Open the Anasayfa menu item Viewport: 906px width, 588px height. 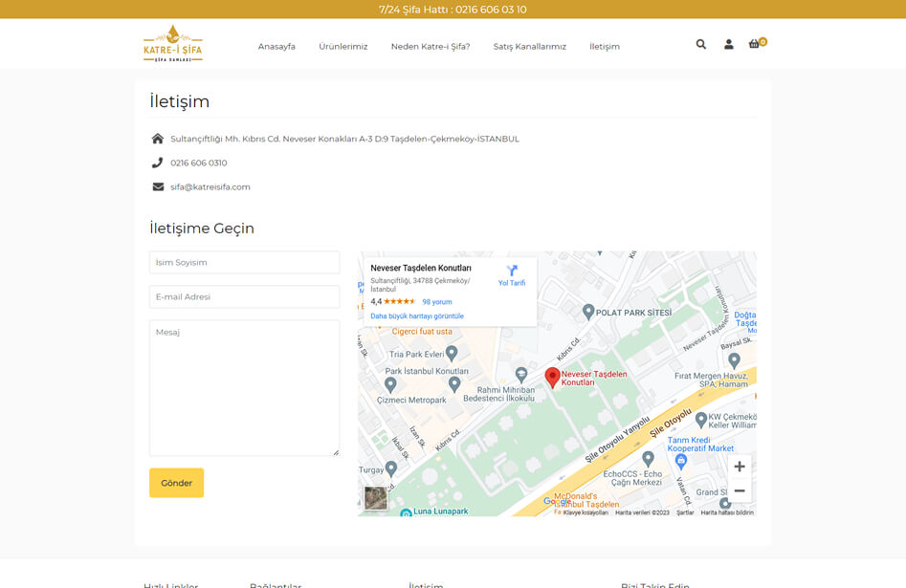tap(276, 46)
